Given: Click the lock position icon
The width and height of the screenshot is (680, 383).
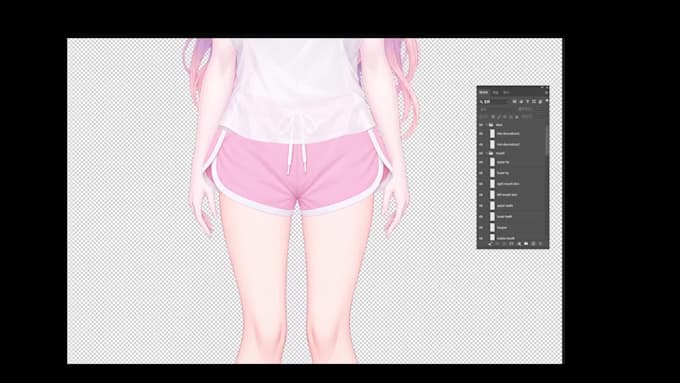Looking at the screenshot, I should pyautogui.click(x=505, y=117).
